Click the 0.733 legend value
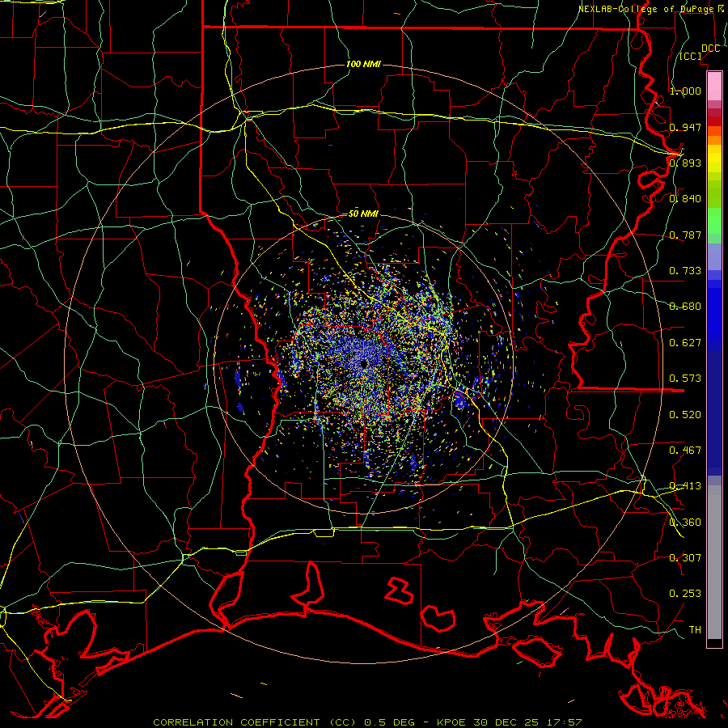This screenshot has height=728, width=728. [685, 271]
